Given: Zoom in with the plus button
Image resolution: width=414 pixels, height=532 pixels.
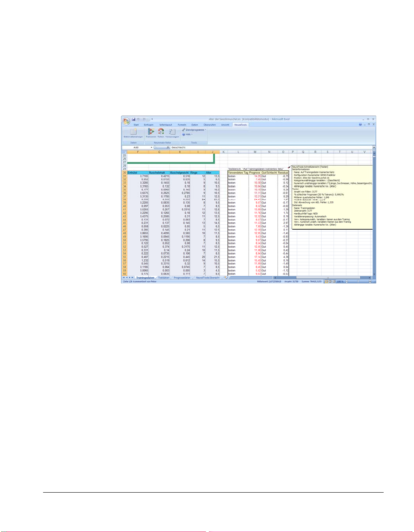Looking at the screenshot, I should tap(370, 281).
